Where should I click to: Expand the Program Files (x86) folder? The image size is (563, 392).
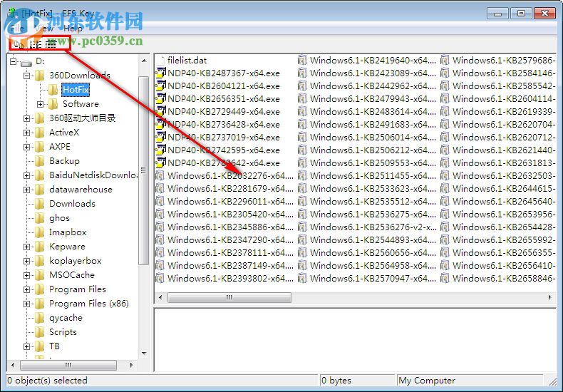(26, 304)
